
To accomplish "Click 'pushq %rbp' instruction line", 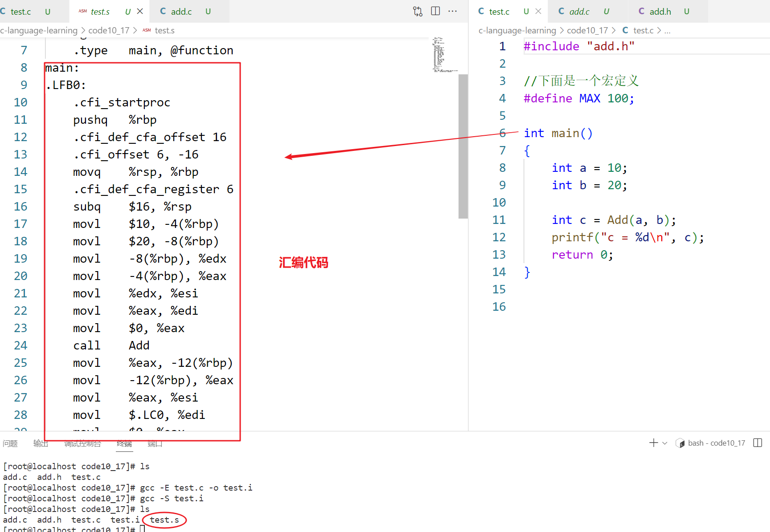I will point(115,120).
